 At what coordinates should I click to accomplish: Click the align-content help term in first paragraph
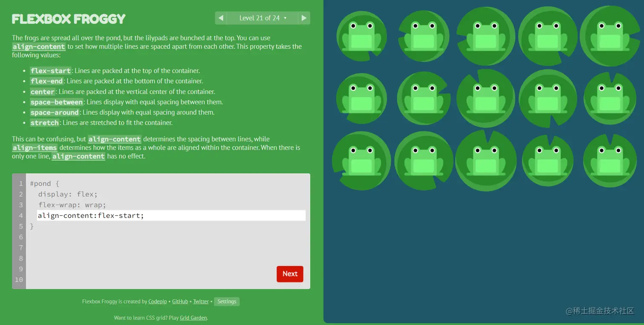point(39,46)
